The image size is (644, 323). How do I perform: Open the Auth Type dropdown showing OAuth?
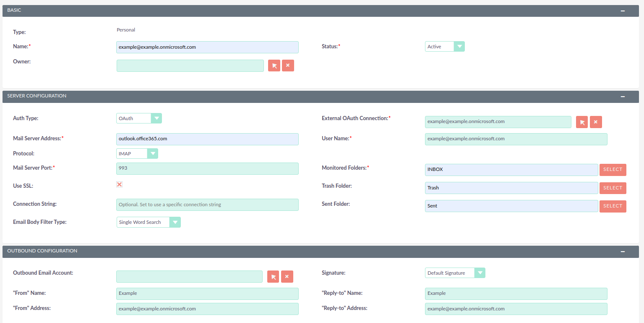tap(156, 118)
